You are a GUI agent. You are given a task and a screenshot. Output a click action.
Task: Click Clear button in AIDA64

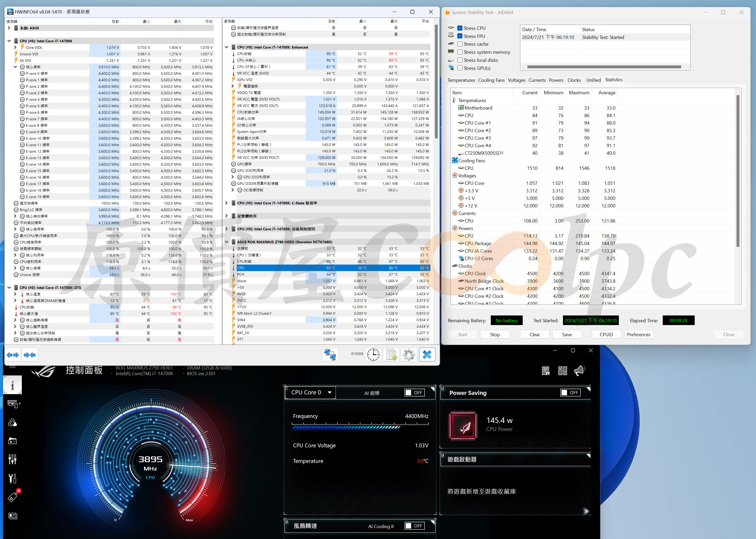pyautogui.click(x=534, y=335)
